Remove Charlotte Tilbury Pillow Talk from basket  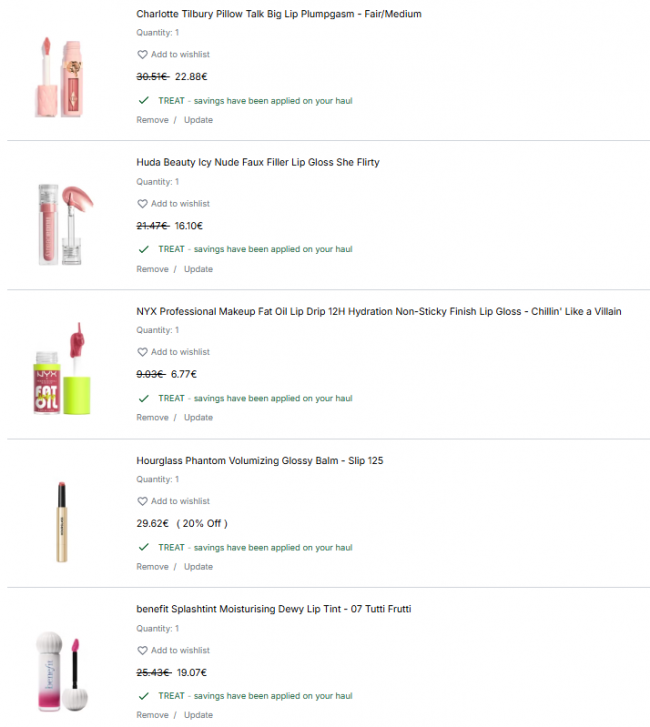(152, 120)
